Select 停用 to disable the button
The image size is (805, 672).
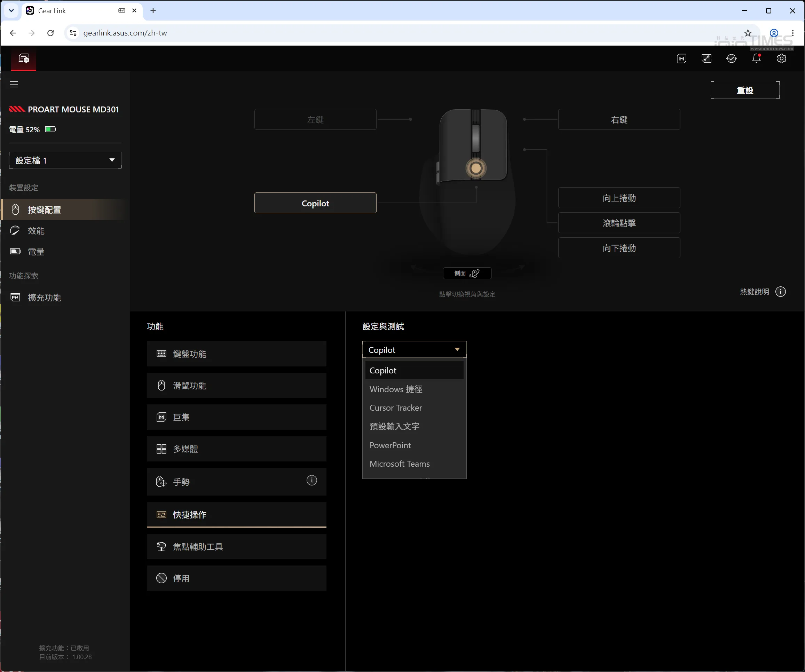coord(237,578)
